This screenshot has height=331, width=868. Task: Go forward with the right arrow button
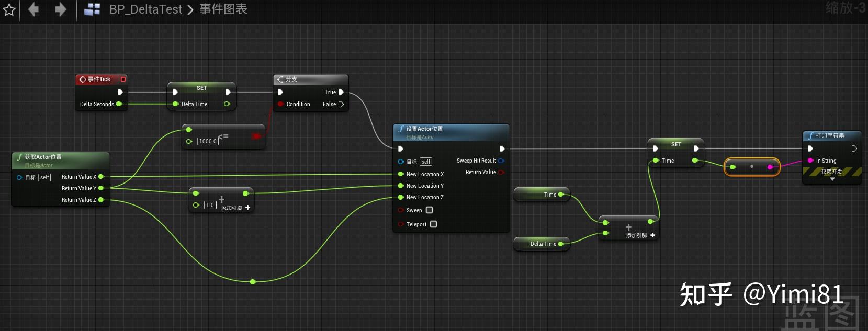pos(61,9)
